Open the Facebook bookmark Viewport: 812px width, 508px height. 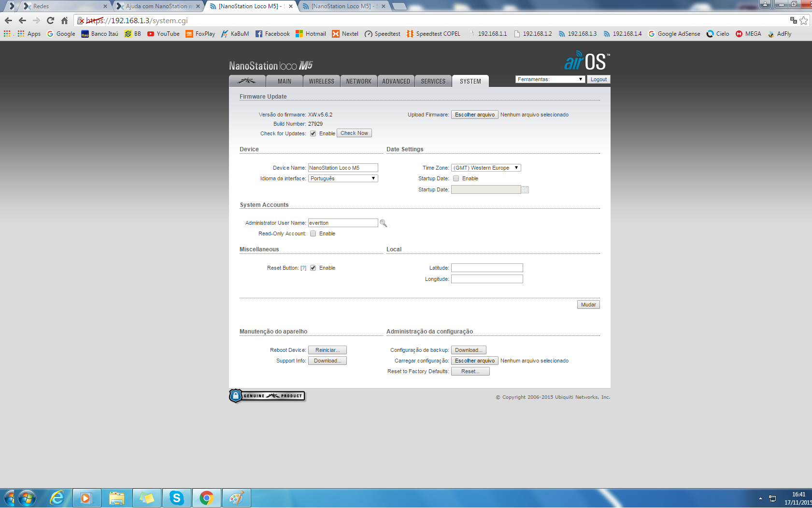(x=272, y=34)
